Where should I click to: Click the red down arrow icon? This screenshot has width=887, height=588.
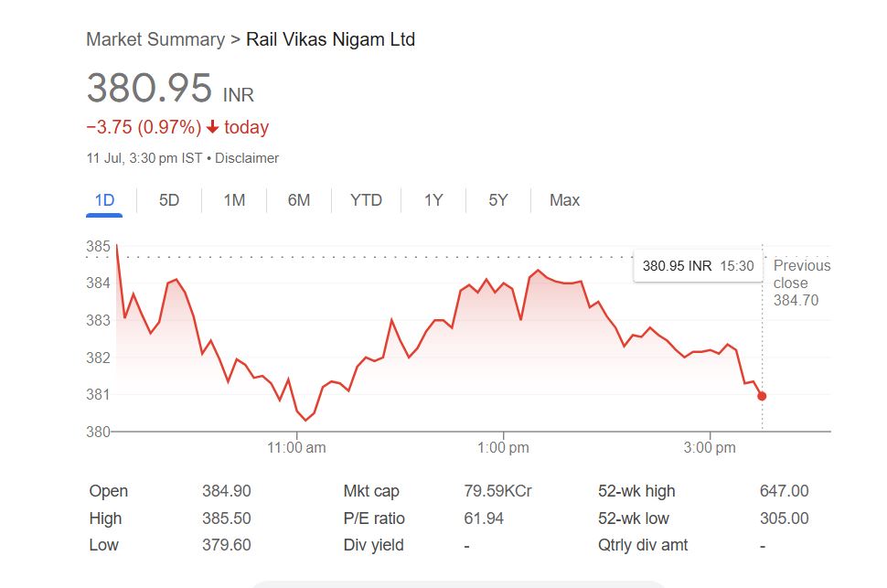coord(212,127)
